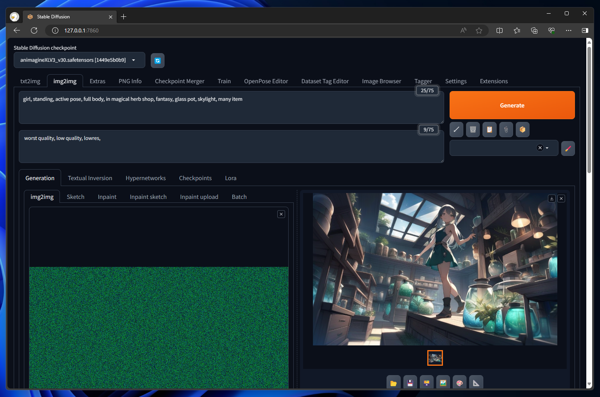Send image to img2img with picture icon
600x397 pixels.
(443, 382)
